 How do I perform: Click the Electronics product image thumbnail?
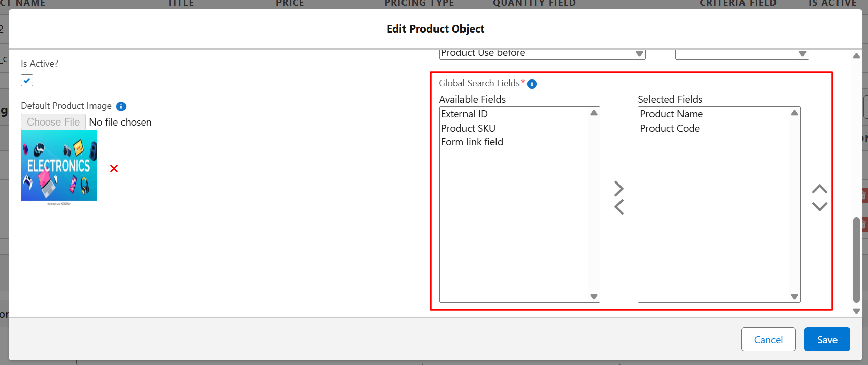pos(59,166)
